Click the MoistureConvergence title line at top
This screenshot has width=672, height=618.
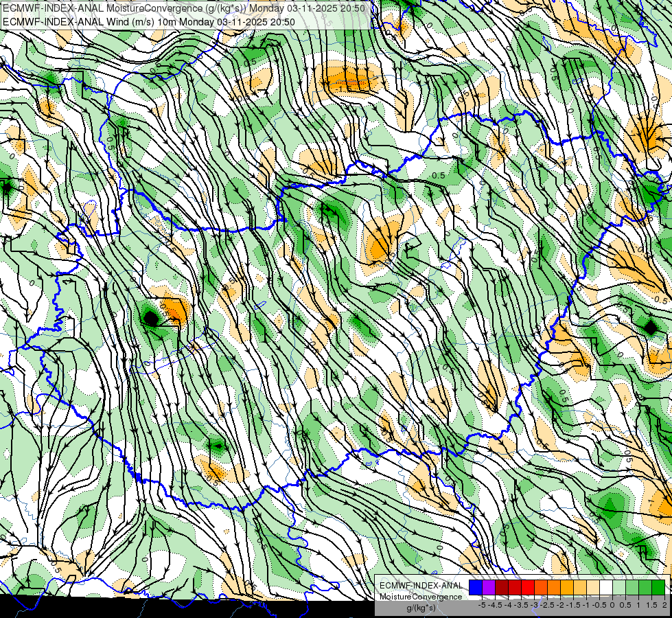point(184,8)
